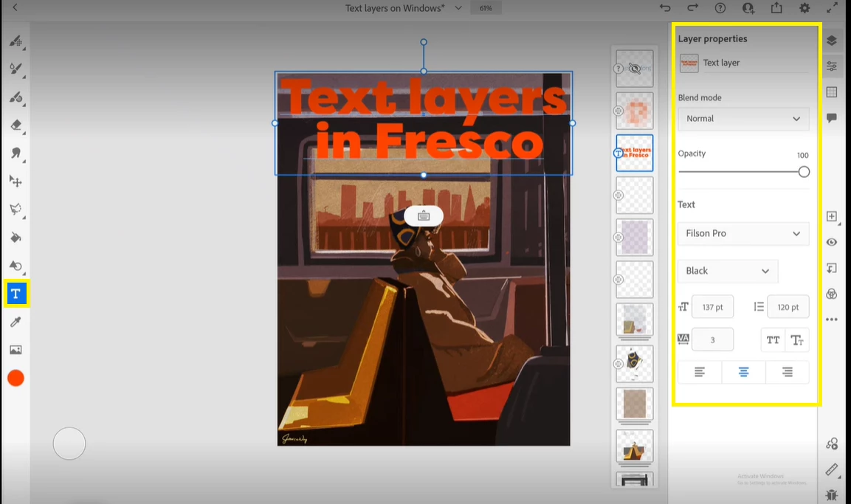This screenshot has width=851, height=504.
Task: Select the Text layers in Fresco layer thumbnail
Action: pyautogui.click(x=635, y=153)
